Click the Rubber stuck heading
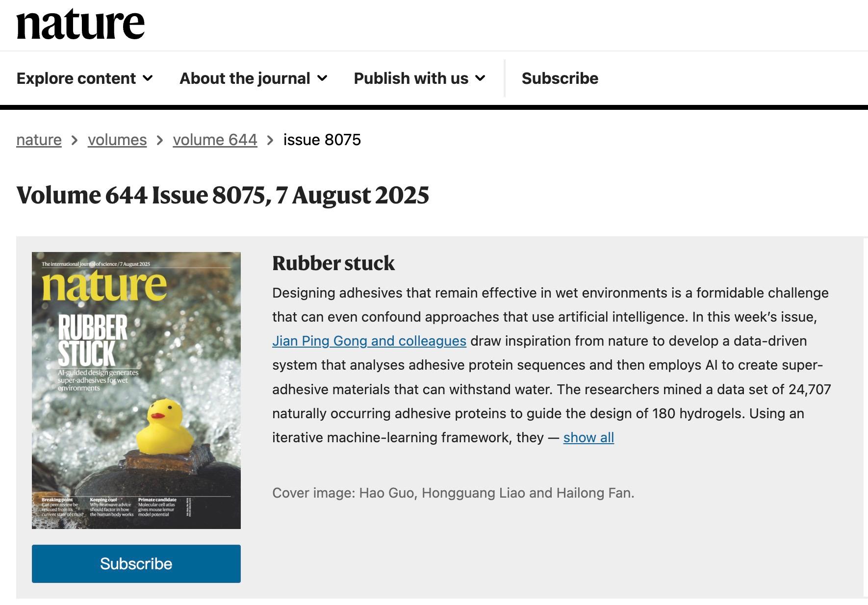 coord(333,263)
